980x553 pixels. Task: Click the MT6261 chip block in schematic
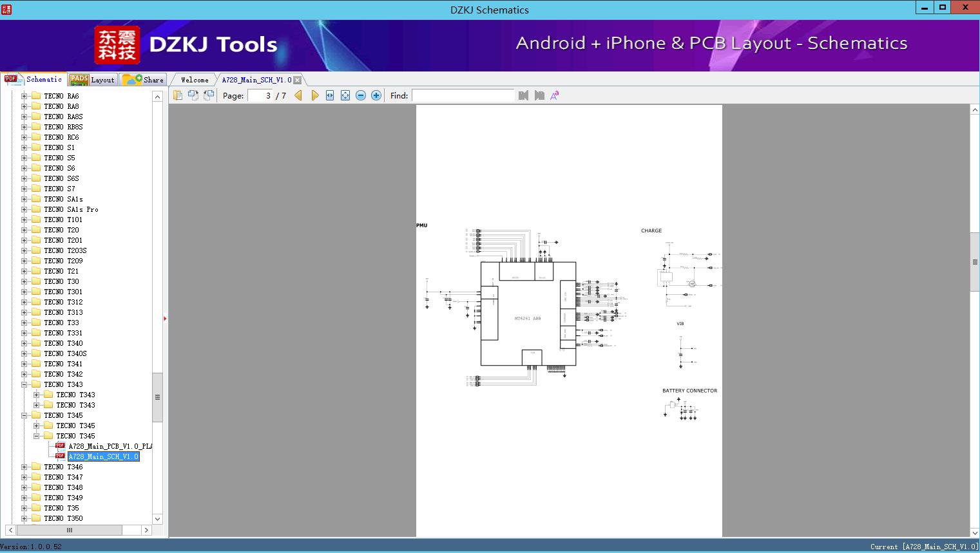528,314
